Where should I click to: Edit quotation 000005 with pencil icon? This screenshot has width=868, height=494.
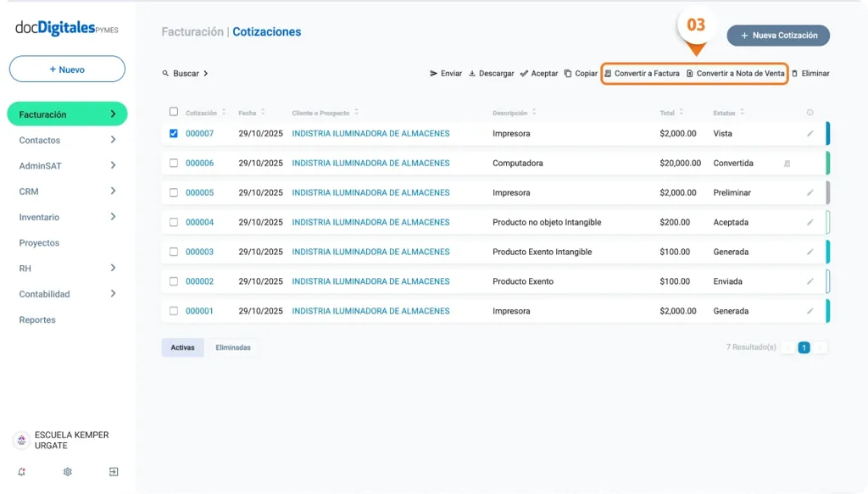point(810,192)
